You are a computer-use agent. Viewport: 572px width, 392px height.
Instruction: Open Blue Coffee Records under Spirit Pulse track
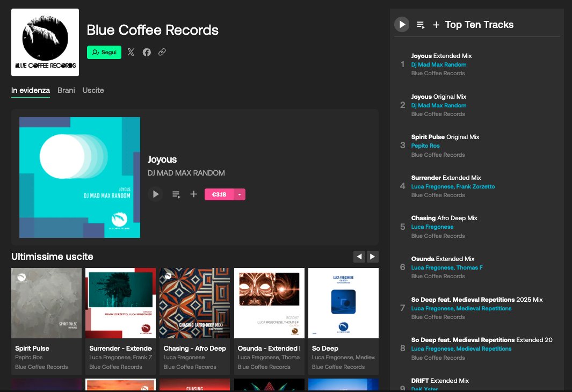[x=438, y=155]
